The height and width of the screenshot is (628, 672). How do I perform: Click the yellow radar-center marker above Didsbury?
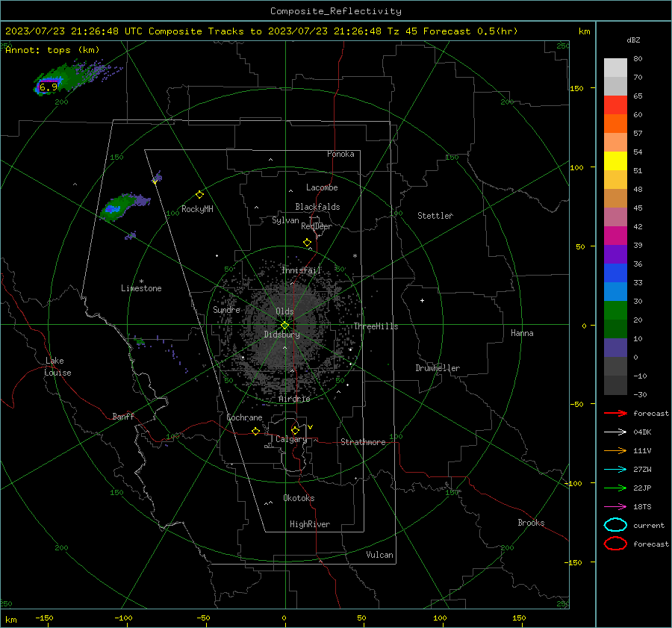(285, 325)
